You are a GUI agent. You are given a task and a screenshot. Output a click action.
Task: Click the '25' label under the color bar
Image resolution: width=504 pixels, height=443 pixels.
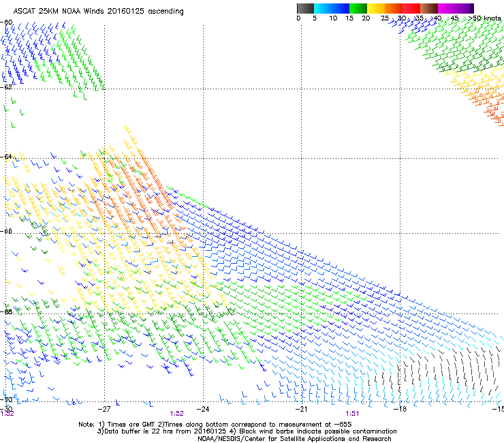coord(385,18)
